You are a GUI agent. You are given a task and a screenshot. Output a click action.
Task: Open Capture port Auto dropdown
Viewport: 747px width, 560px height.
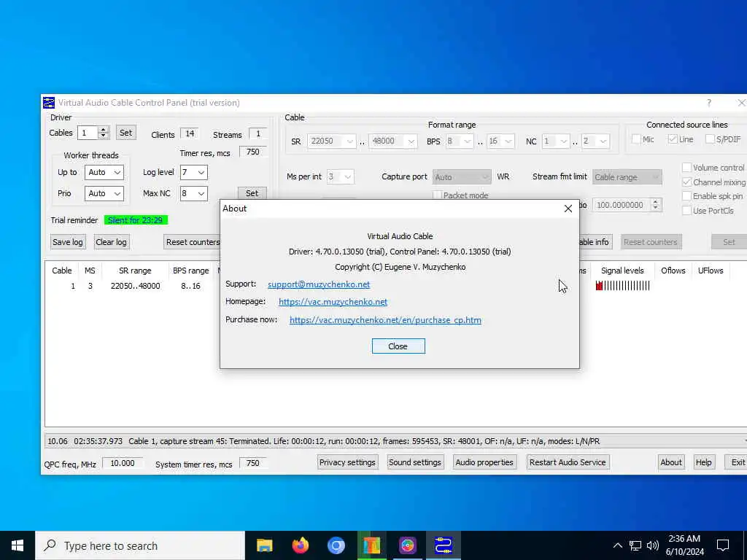point(462,176)
